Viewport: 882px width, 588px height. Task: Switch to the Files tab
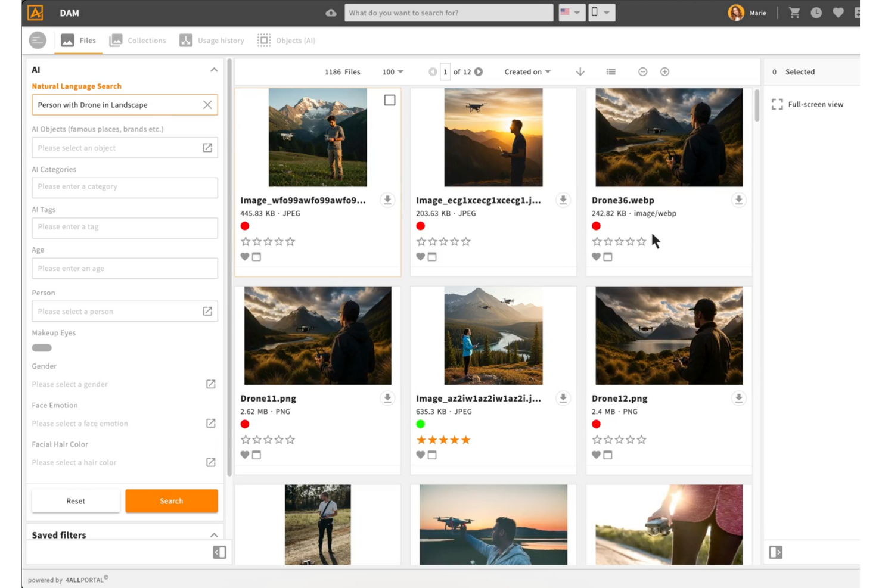click(x=79, y=41)
